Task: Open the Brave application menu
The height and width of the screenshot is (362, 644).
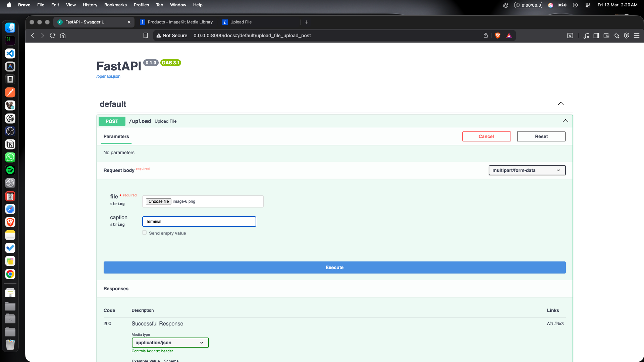Action: tap(24, 5)
